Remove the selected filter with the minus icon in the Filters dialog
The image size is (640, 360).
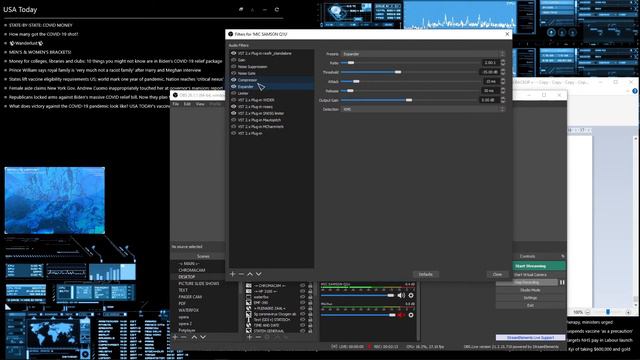[x=241, y=274]
